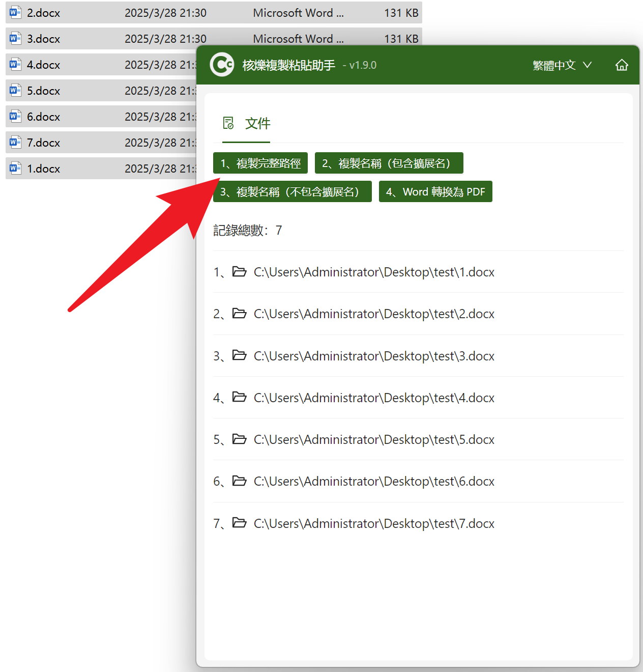Open folder icon for test\7.docx
The height and width of the screenshot is (672, 643).
(239, 522)
